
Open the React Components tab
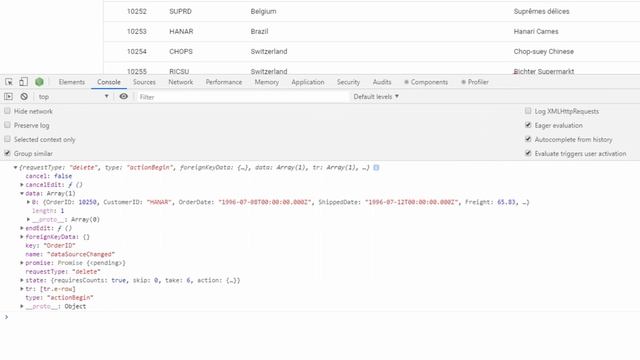pyautogui.click(x=426, y=82)
